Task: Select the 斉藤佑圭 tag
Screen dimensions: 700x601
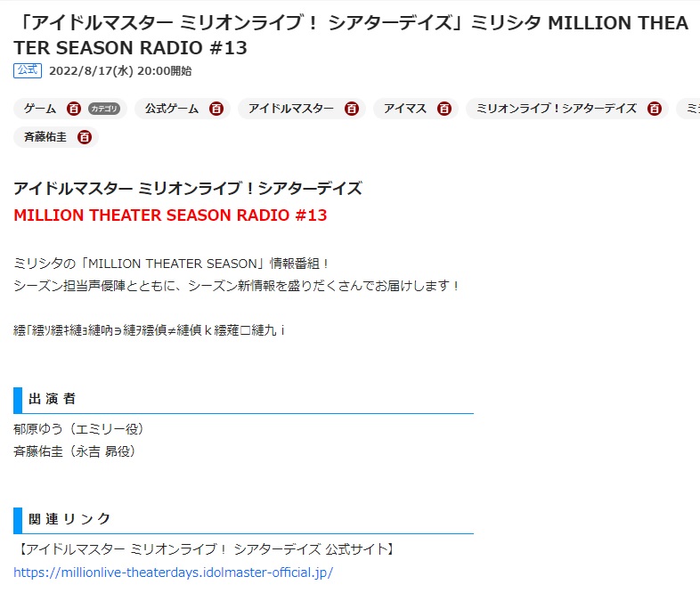Action: [x=45, y=137]
